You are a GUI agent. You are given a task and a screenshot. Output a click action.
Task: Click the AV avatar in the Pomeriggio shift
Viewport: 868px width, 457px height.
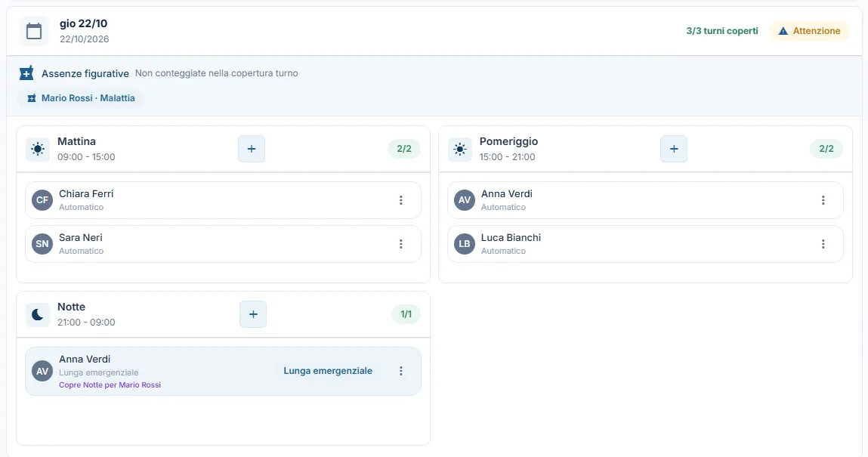click(x=465, y=200)
